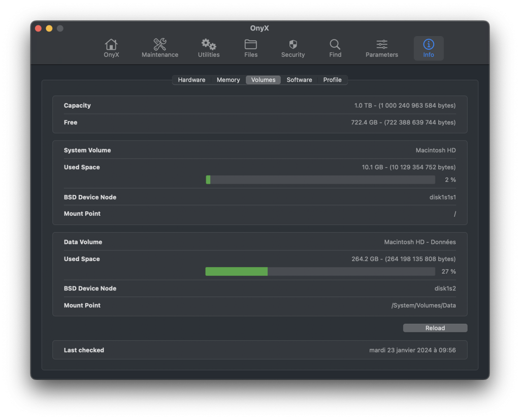Switch to the Profile tab
Screen dimensions: 520x420
pyautogui.click(x=332, y=80)
